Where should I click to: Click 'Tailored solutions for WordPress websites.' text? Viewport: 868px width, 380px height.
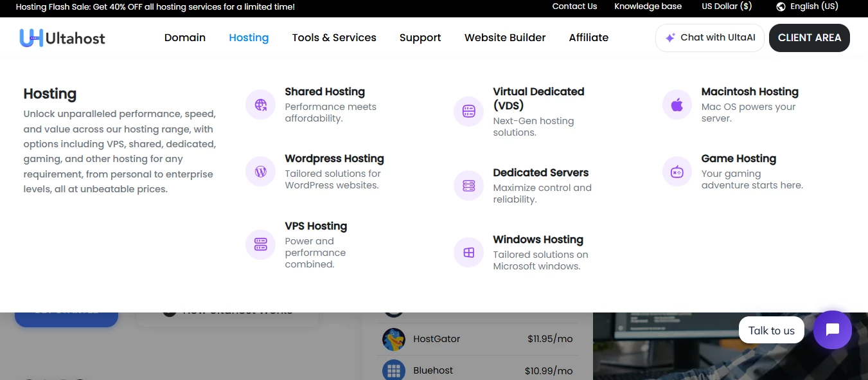[x=333, y=179]
